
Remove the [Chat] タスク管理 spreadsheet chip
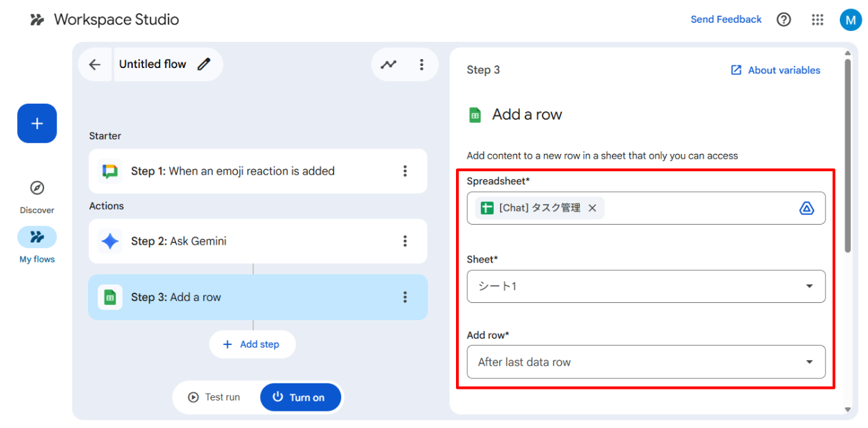[592, 208]
